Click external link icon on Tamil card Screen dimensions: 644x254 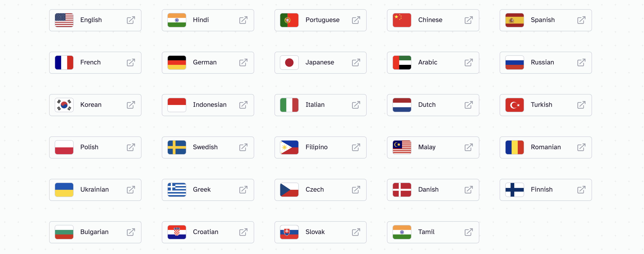click(468, 232)
